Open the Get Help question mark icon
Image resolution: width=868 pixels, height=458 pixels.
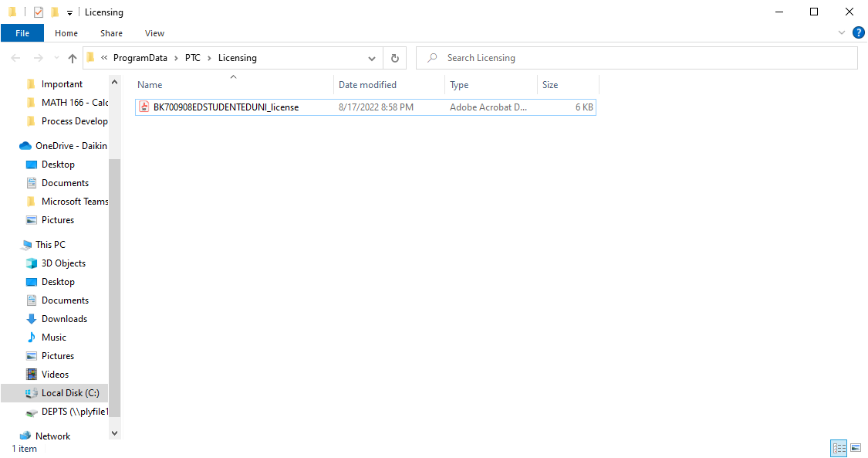point(859,32)
